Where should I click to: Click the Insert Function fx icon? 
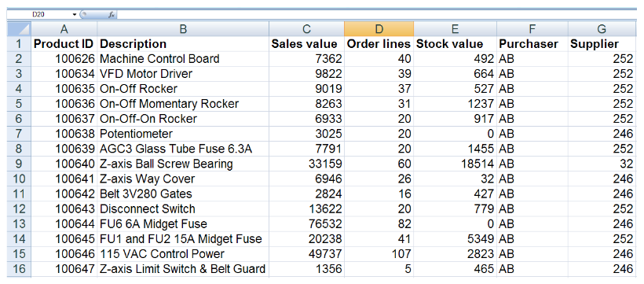tap(111, 15)
